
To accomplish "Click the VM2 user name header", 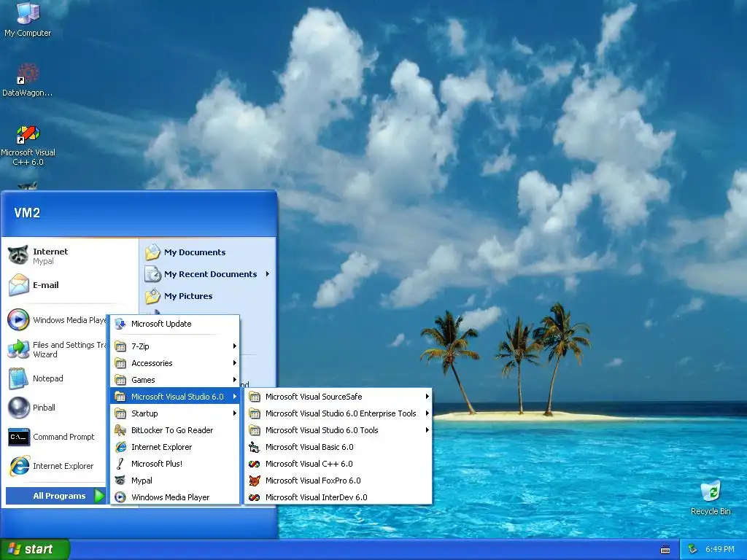I will (x=27, y=213).
